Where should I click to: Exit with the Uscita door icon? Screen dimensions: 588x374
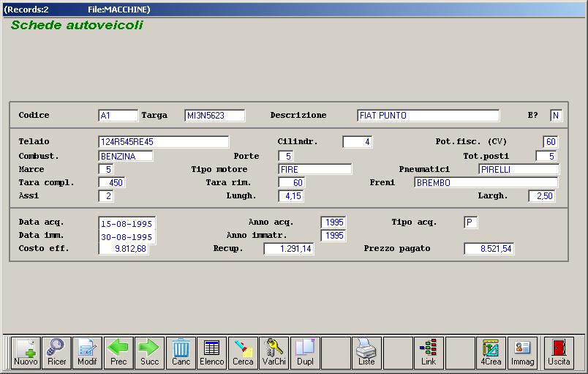point(559,353)
